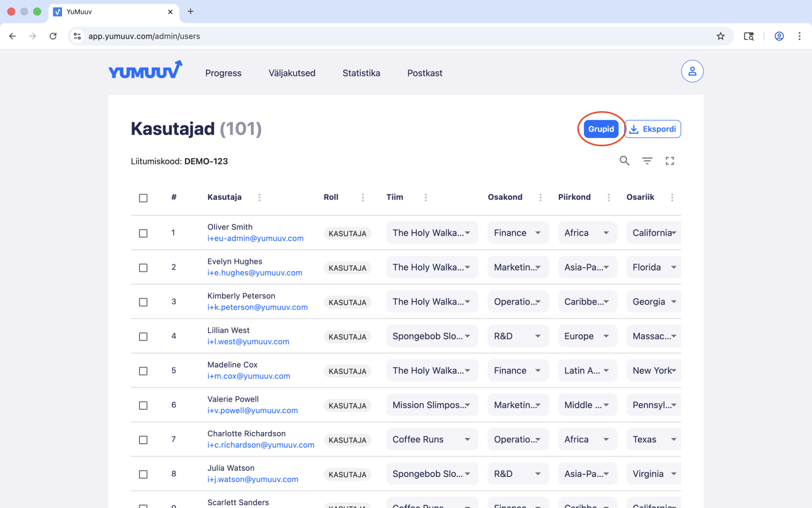Click the Ekspordi export button
This screenshot has height=508, width=812.
pos(653,129)
